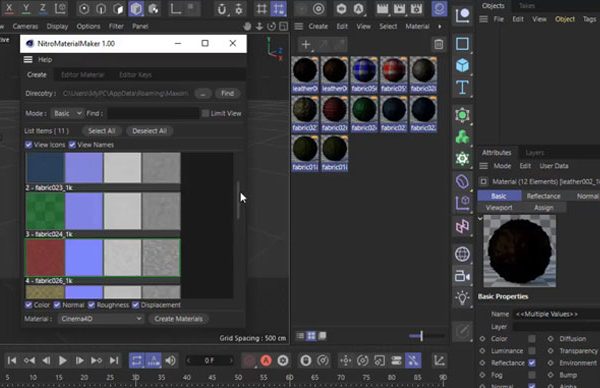Click the Deselect All button
Viewport: 600px width, 388px height.
coord(149,131)
